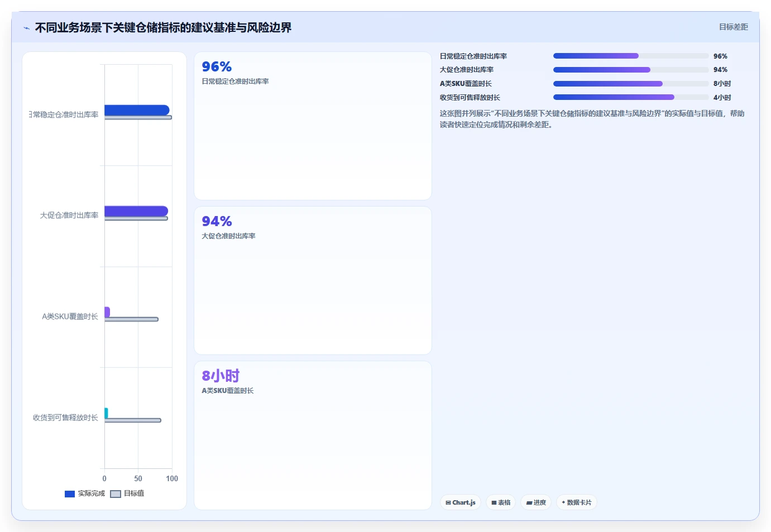Click the A类SKU覆盖时长 progress bar
The width and height of the screenshot is (771, 532).
coord(631,84)
